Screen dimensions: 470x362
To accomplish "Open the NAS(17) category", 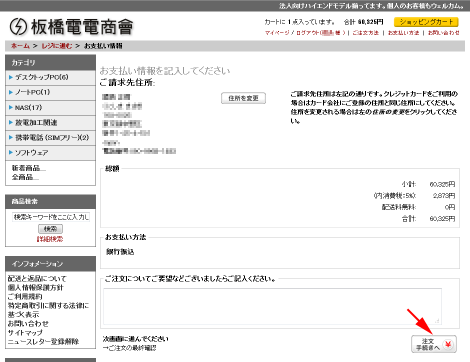I will tap(50, 108).
